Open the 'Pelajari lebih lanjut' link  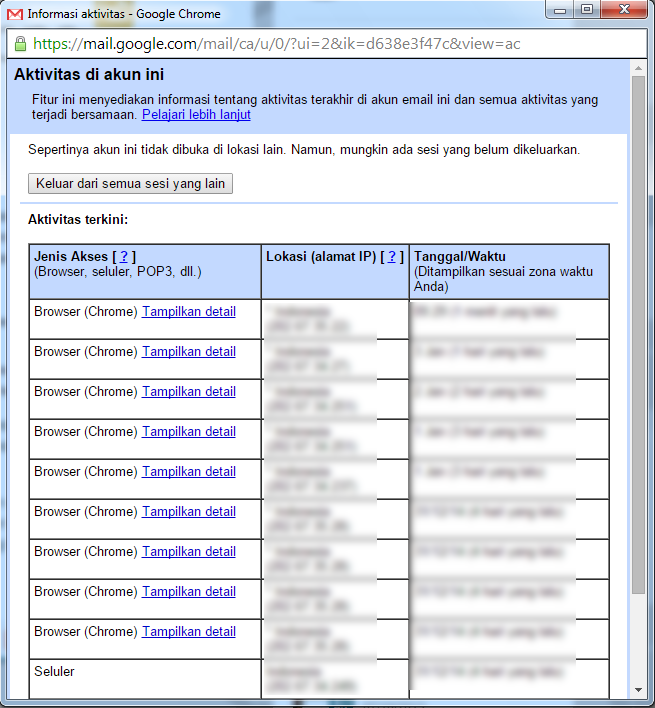point(196,115)
